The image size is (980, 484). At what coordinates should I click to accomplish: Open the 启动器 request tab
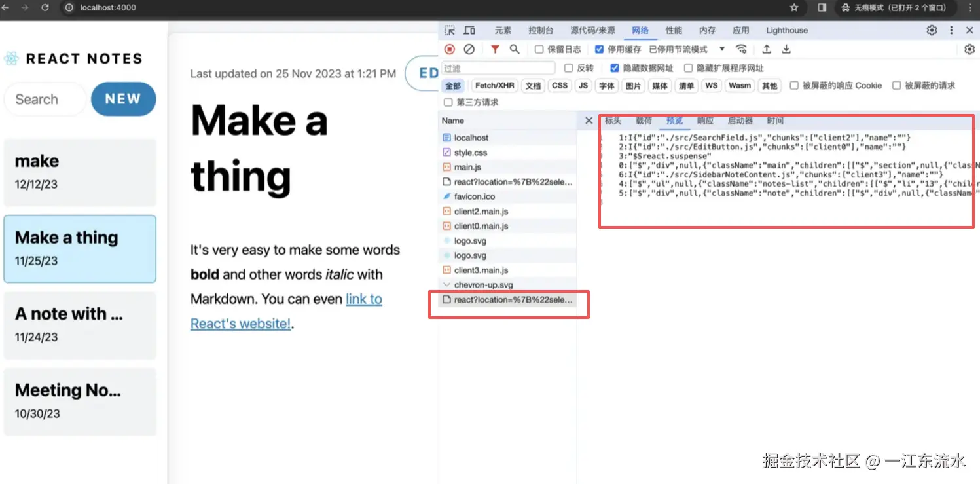[740, 121]
